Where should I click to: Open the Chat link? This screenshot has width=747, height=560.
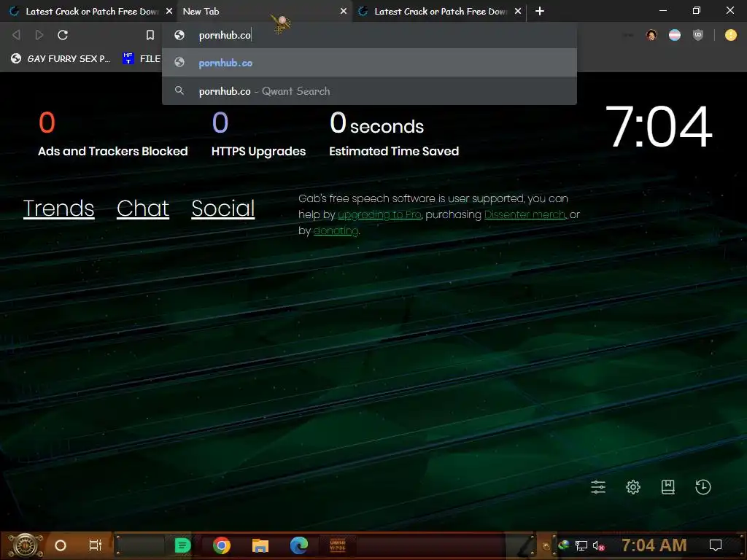click(143, 209)
